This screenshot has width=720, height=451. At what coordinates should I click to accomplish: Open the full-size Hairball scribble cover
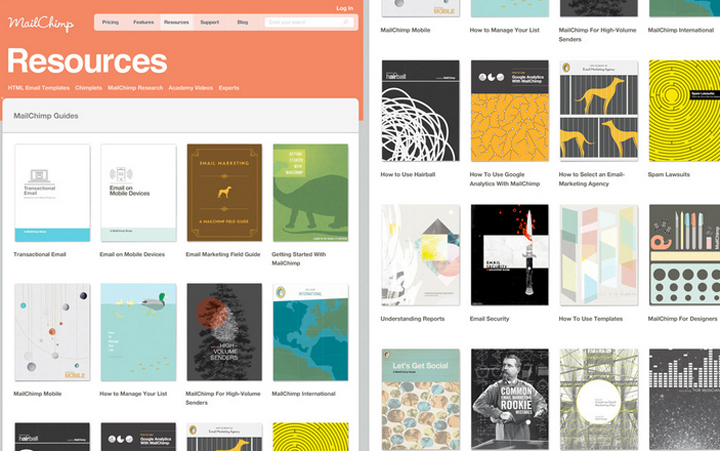click(420, 111)
